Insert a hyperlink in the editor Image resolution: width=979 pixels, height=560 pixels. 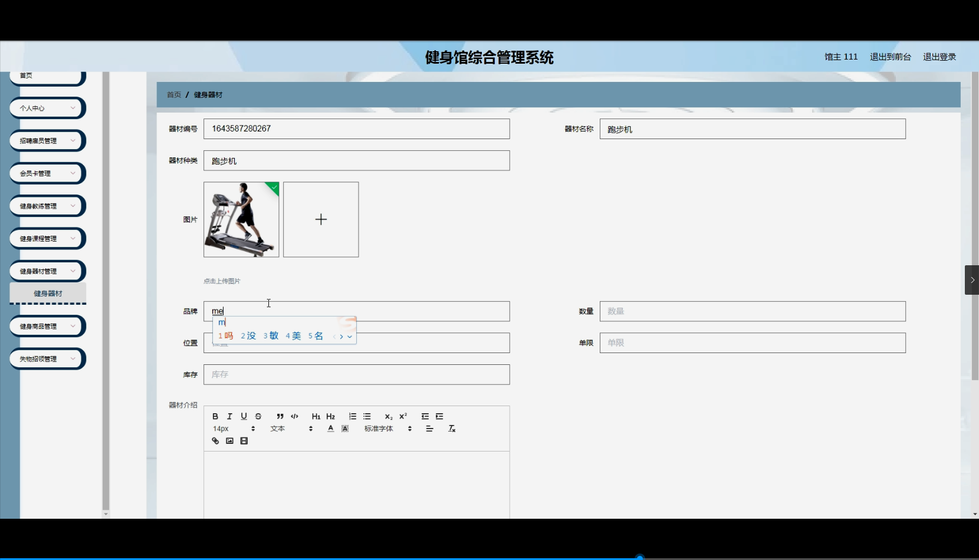click(x=215, y=441)
